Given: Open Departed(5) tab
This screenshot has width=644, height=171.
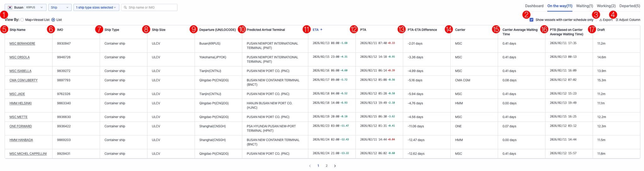Looking at the screenshot, I should (630, 6).
